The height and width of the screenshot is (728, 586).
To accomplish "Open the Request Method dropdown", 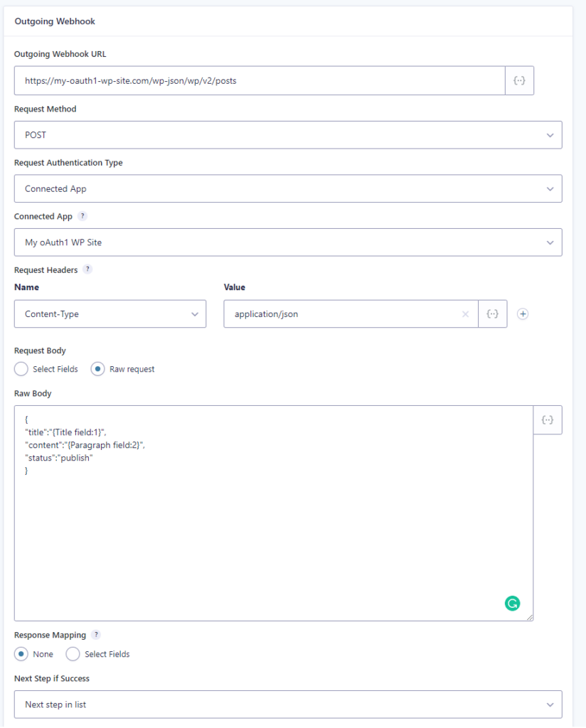I will pyautogui.click(x=288, y=135).
